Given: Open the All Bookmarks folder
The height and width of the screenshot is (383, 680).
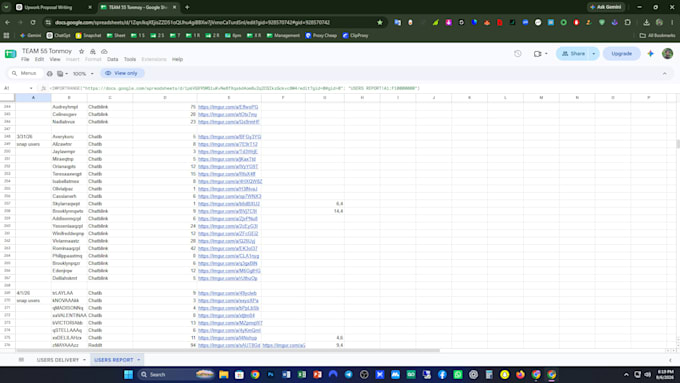Looking at the screenshot, I should [657, 36].
